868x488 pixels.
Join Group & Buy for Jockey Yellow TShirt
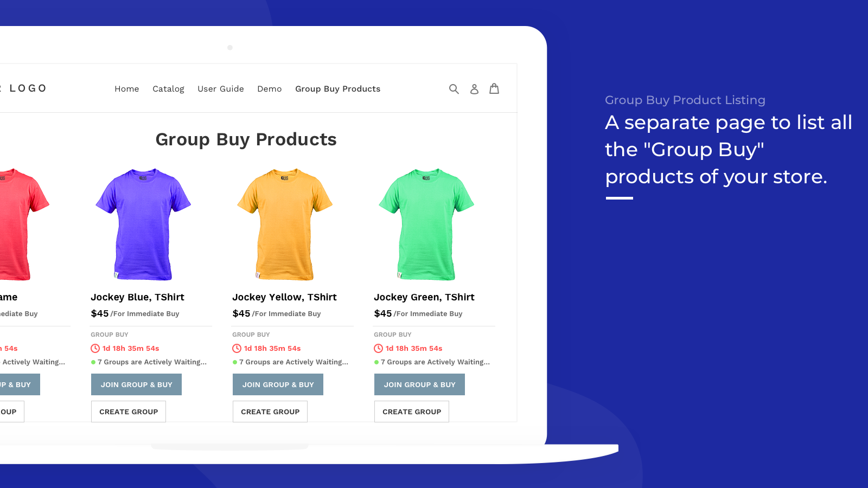(278, 384)
